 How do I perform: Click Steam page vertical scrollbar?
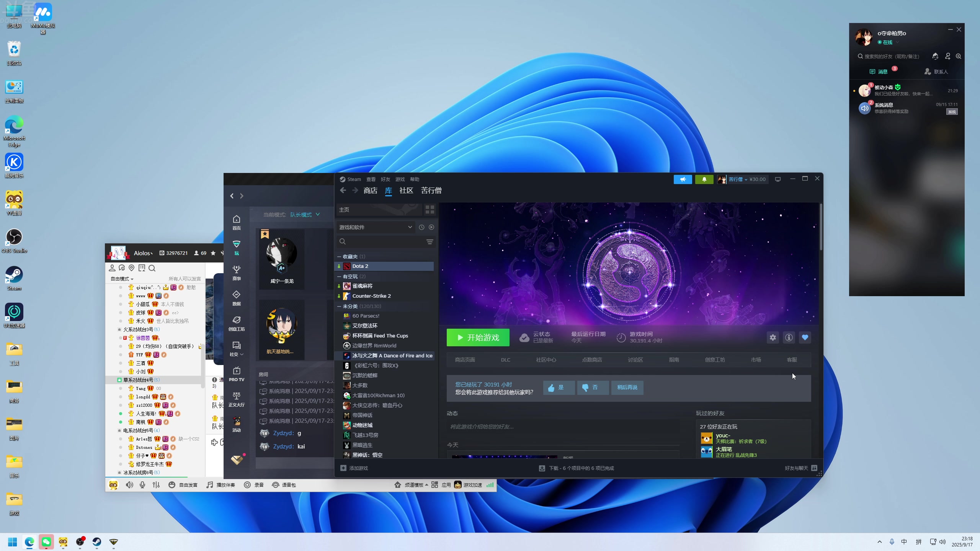point(821,227)
